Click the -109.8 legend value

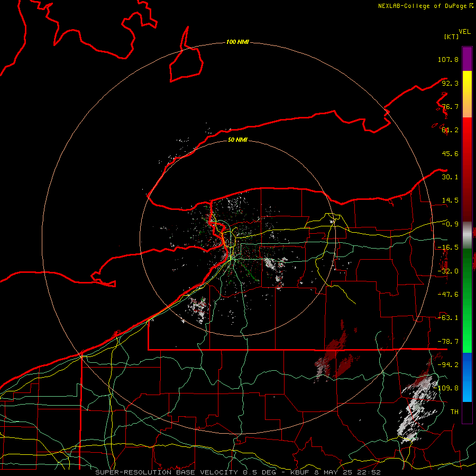point(446,388)
